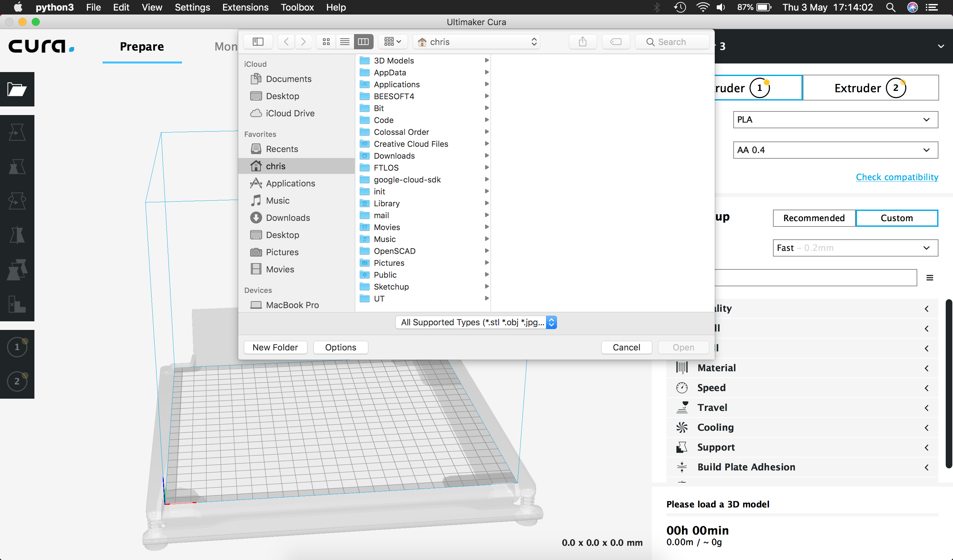Click the share icon in file dialog
The height and width of the screenshot is (560, 953).
(582, 42)
